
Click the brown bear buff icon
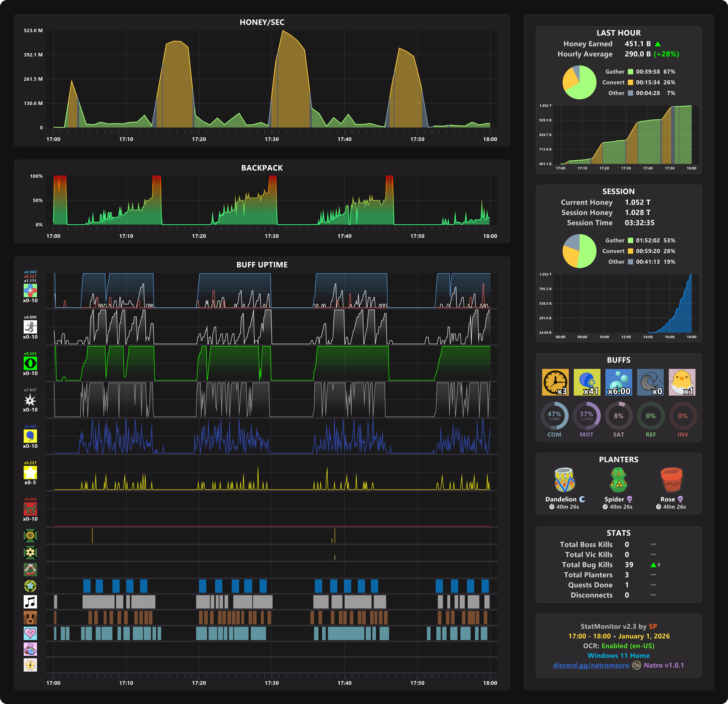(x=30, y=617)
